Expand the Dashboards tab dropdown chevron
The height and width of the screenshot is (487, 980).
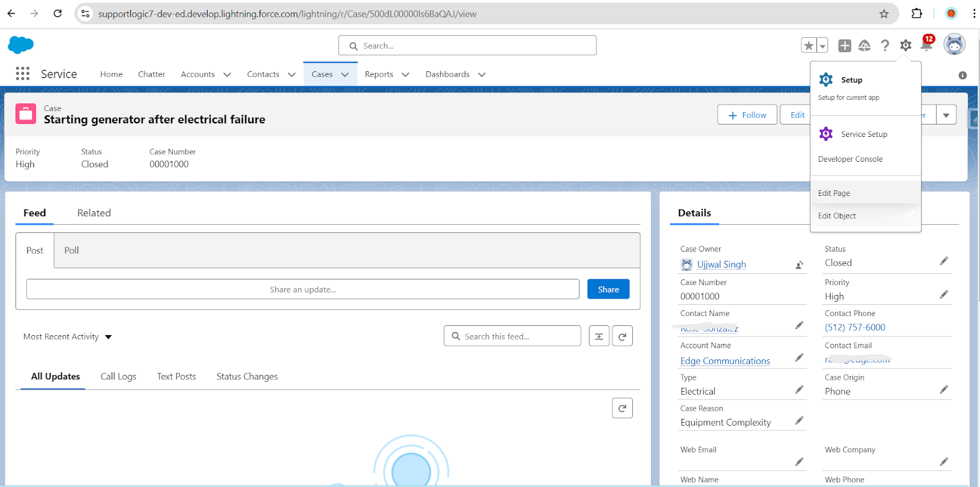tap(482, 74)
